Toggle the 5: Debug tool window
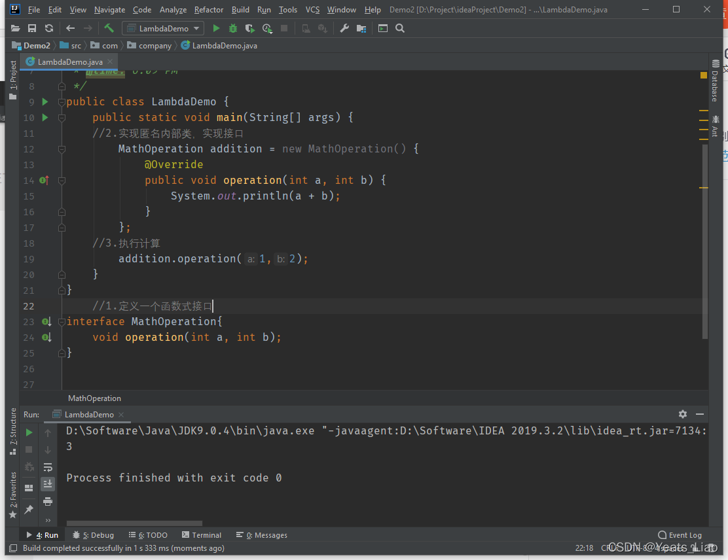728x560 pixels. pyautogui.click(x=93, y=535)
